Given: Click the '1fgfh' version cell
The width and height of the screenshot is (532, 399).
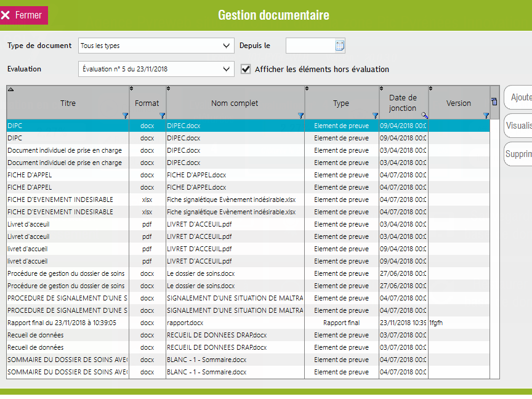Looking at the screenshot, I should pyautogui.click(x=459, y=323).
